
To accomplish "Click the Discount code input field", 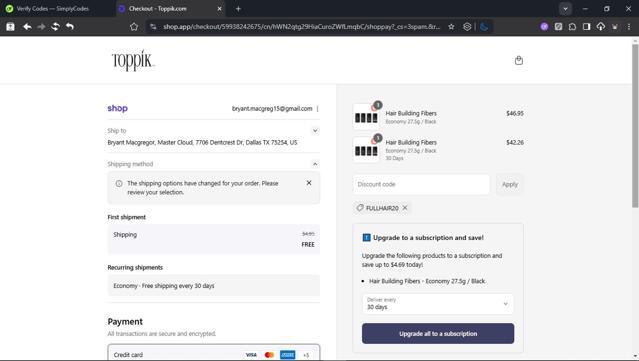I will (421, 184).
